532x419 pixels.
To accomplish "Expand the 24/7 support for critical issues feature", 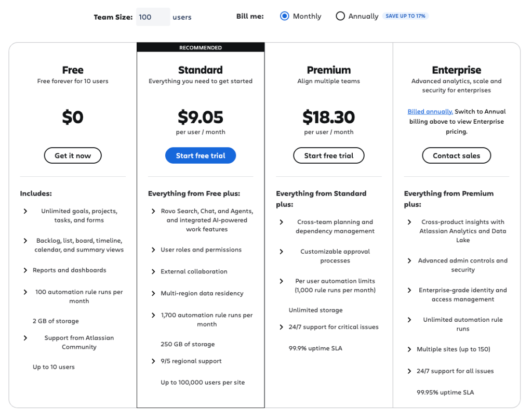I will (281, 327).
